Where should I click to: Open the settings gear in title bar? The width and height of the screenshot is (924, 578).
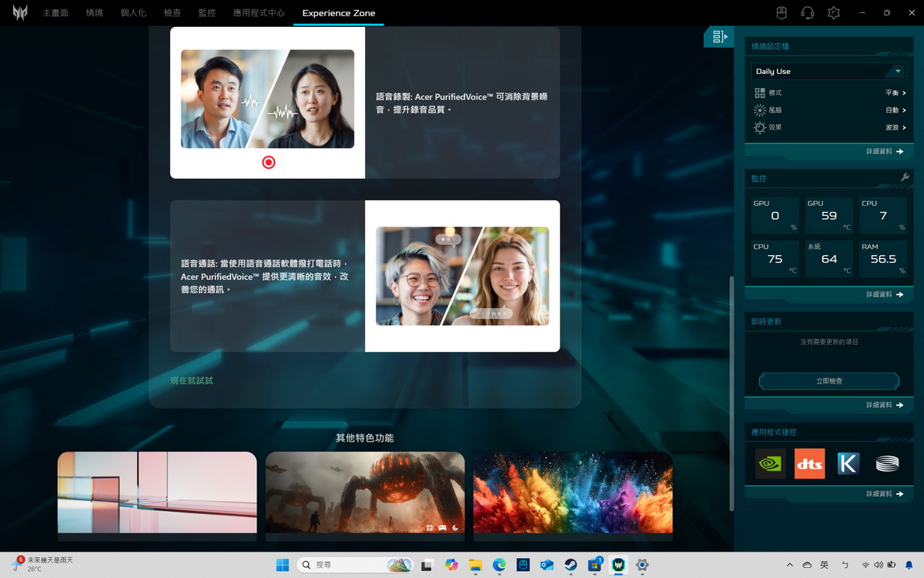(833, 13)
